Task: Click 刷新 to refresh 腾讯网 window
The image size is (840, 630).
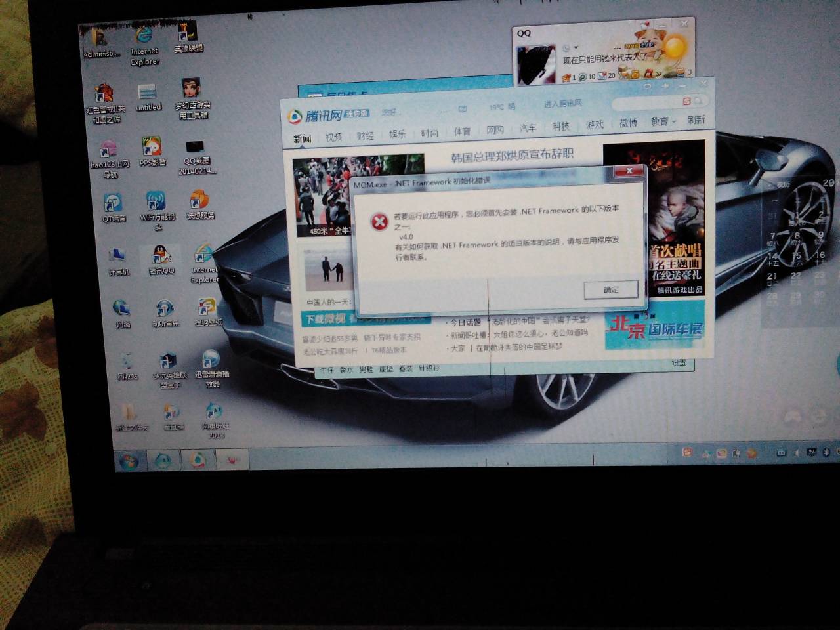Action: click(696, 119)
